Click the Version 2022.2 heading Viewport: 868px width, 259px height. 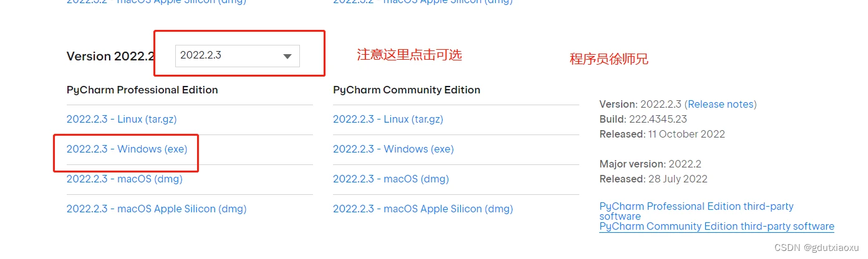pyautogui.click(x=110, y=56)
